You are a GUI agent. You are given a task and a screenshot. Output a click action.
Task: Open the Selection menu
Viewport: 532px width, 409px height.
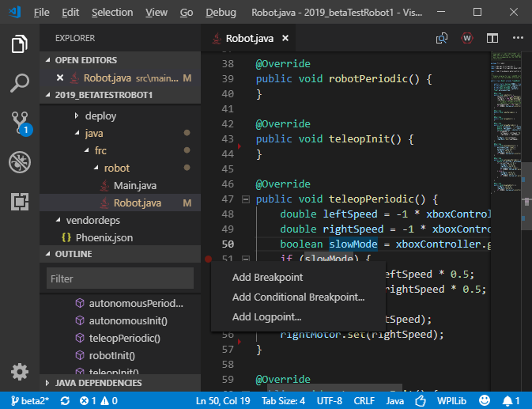coord(112,13)
